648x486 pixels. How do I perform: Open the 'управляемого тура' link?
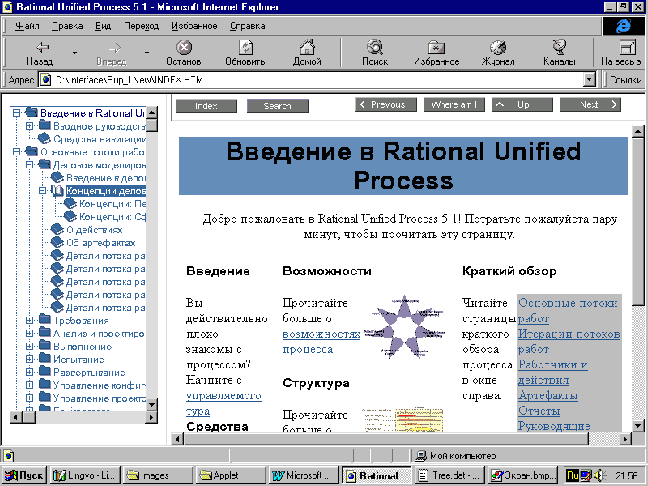coord(224,403)
